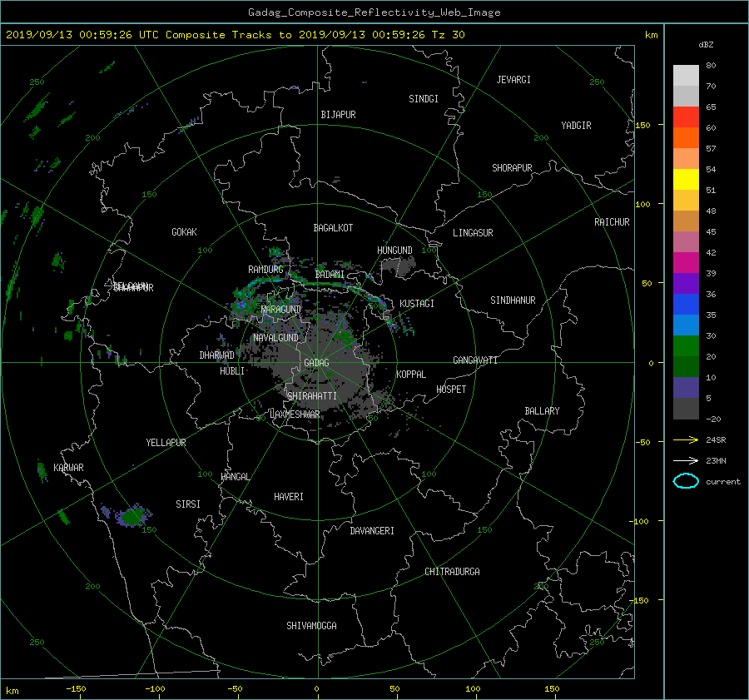Select the SHORAPUR city label
Viewport: 749px width, 700px height.
coord(512,168)
